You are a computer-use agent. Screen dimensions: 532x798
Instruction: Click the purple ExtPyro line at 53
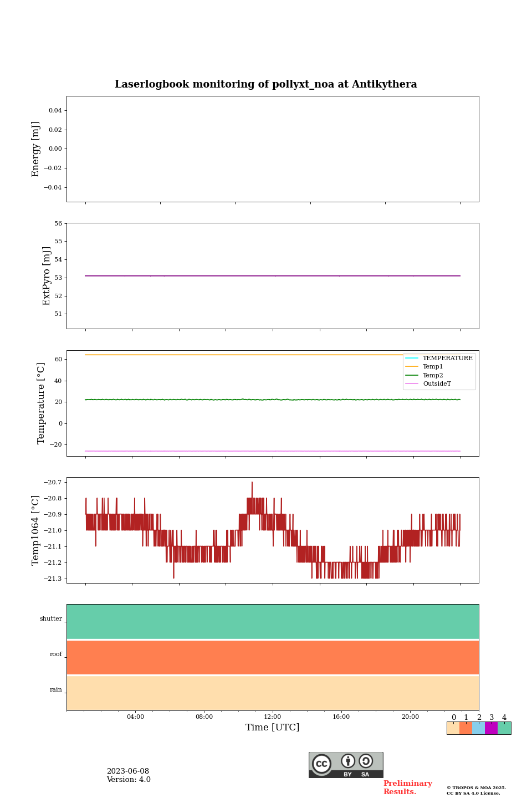point(273,275)
